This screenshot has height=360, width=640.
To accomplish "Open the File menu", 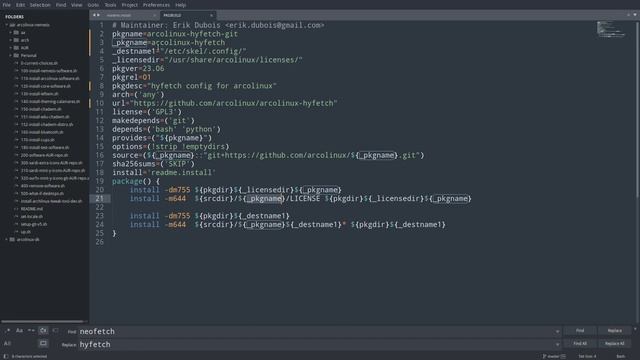I will coord(7,5).
